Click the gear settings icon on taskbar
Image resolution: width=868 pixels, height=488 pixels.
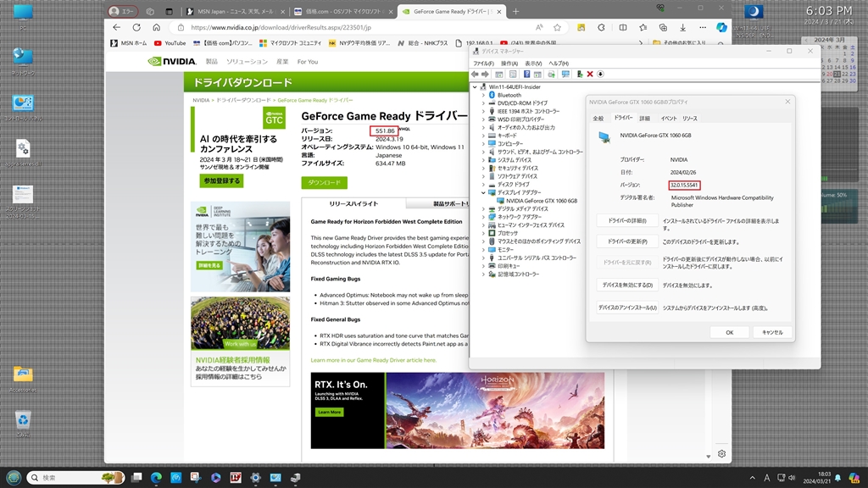[x=255, y=478]
